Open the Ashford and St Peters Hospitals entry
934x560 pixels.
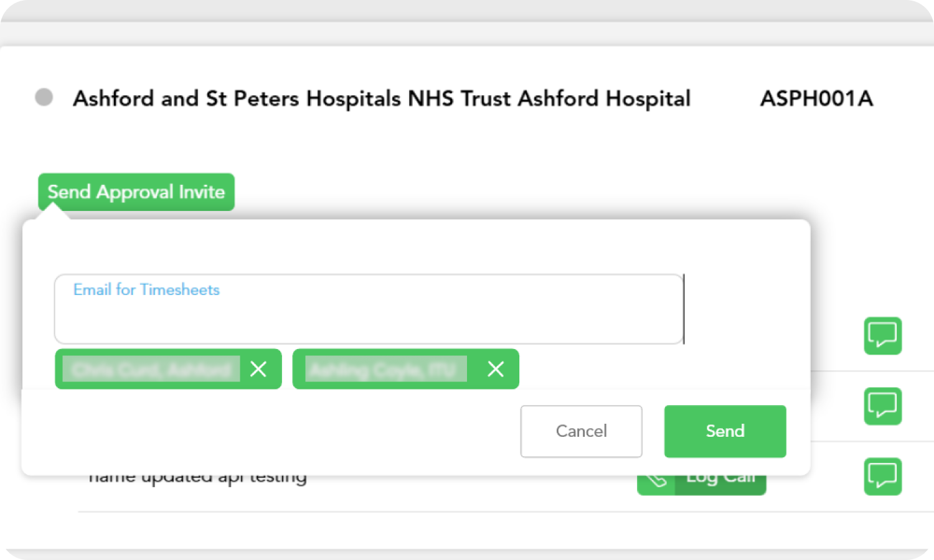coord(381,98)
